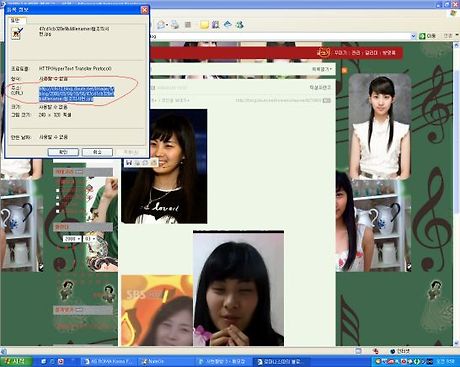
Task: Open the 03 month dropdown in sidebar
Action: pos(90,239)
